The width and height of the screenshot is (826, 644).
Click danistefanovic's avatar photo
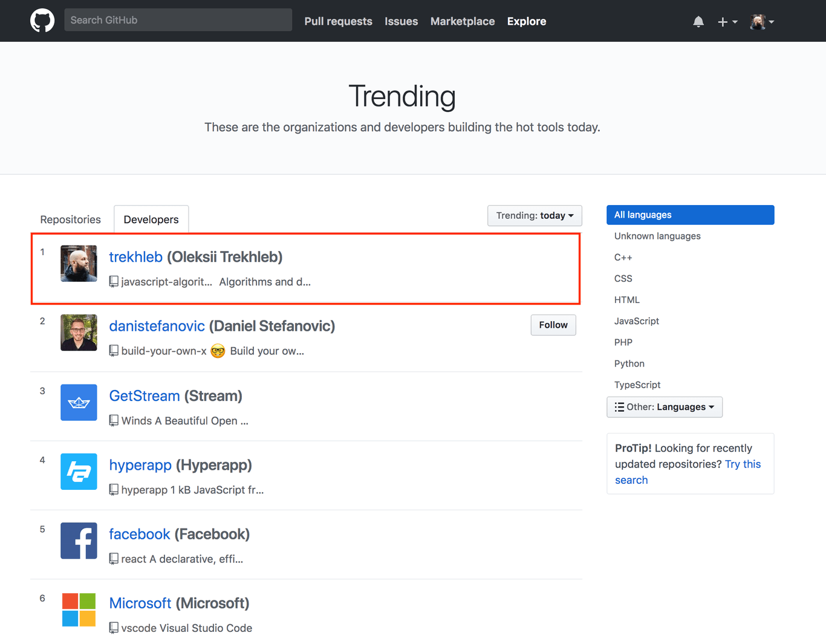pos(79,333)
